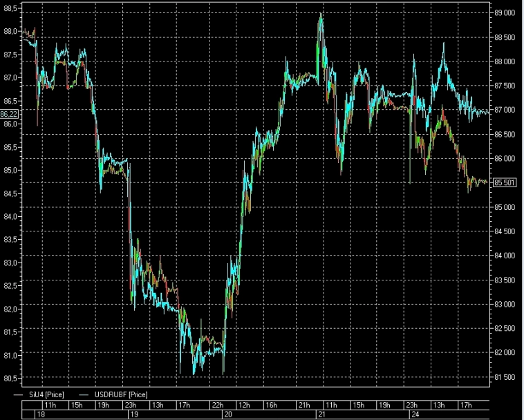524x420 pixels.
Task: Click the 84,0 left axis label
Action: (10, 217)
